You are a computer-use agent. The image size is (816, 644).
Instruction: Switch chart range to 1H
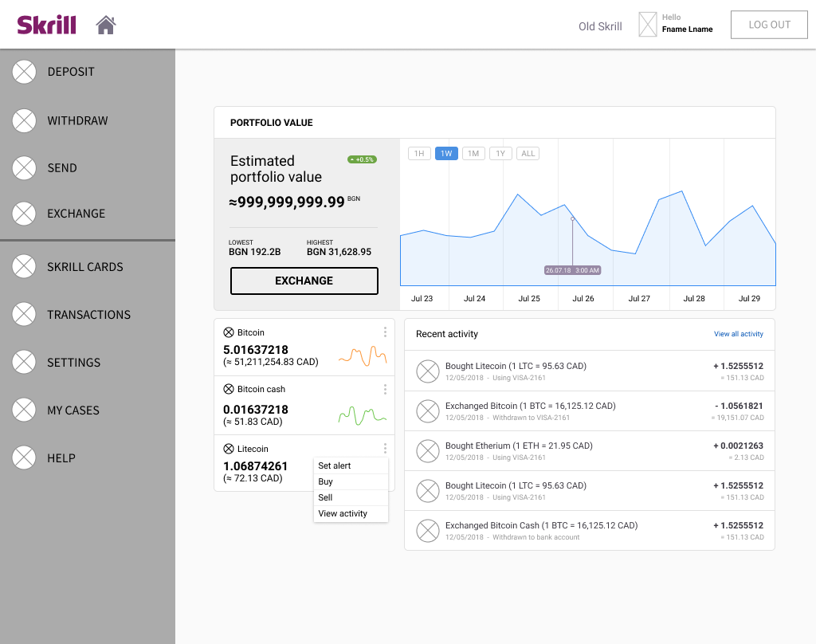point(419,154)
